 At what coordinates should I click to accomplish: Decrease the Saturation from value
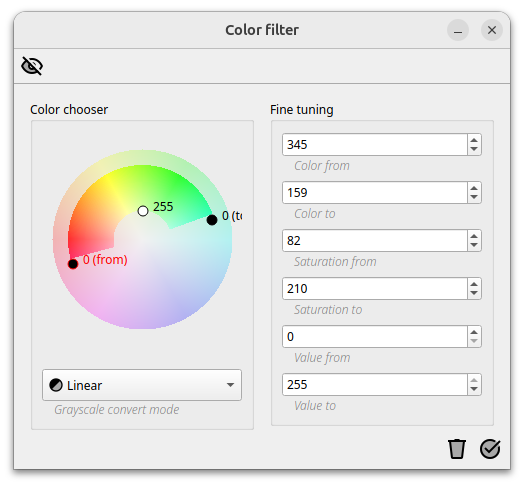pos(474,245)
